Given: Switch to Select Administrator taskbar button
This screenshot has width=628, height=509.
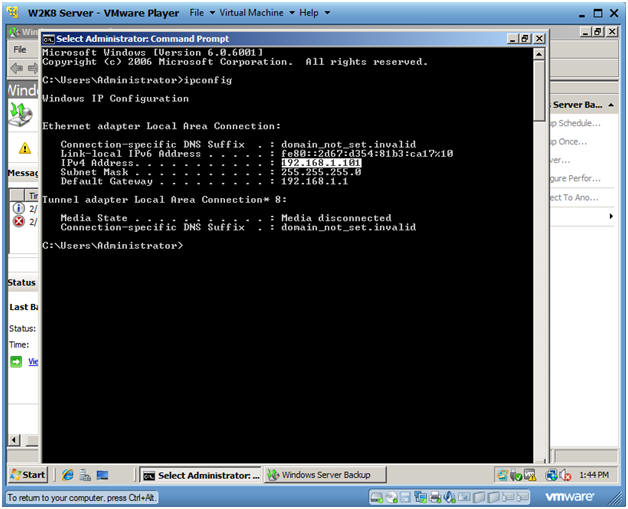Looking at the screenshot, I should (201, 475).
